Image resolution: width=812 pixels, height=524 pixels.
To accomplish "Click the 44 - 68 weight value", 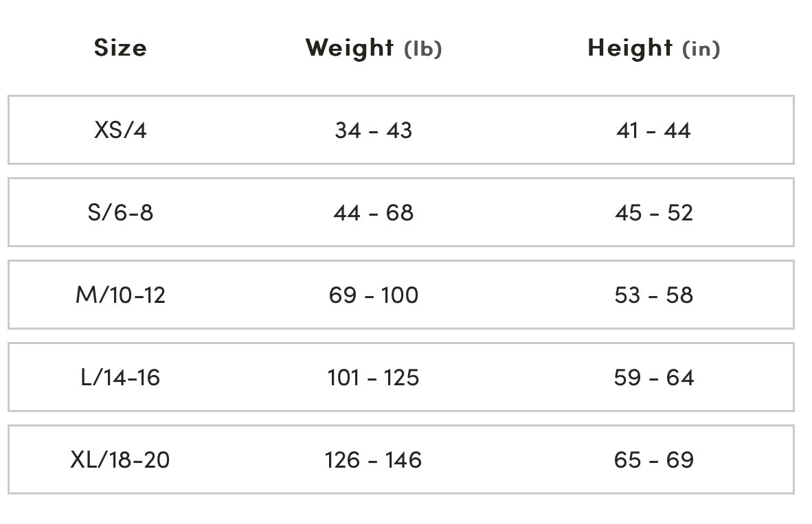I will (373, 212).
